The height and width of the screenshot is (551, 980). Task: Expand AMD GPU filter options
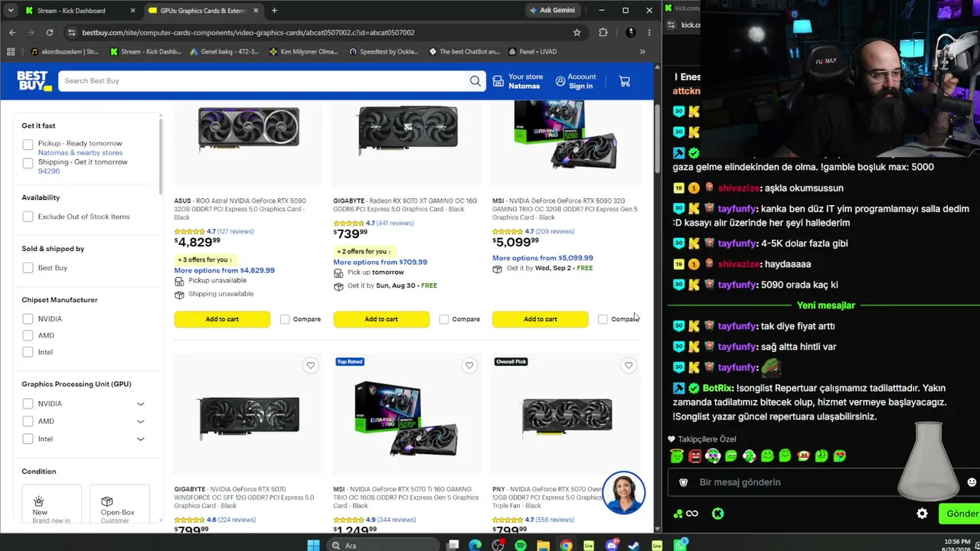point(140,421)
